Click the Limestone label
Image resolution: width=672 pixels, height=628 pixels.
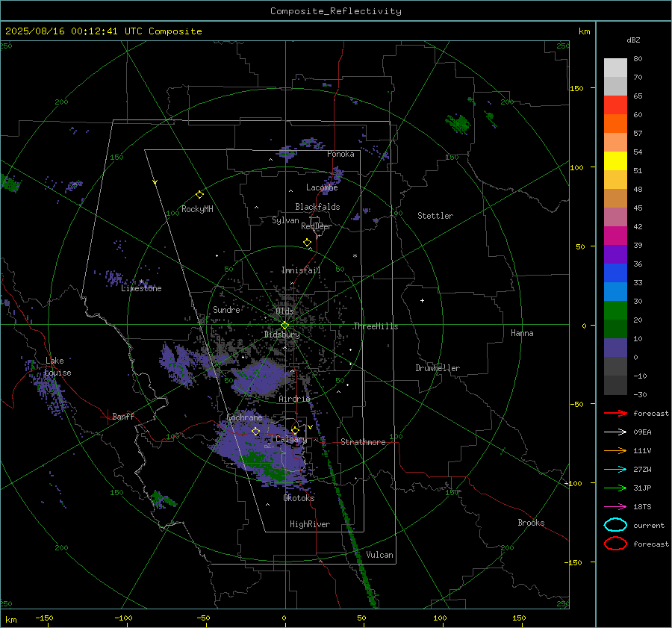141,288
